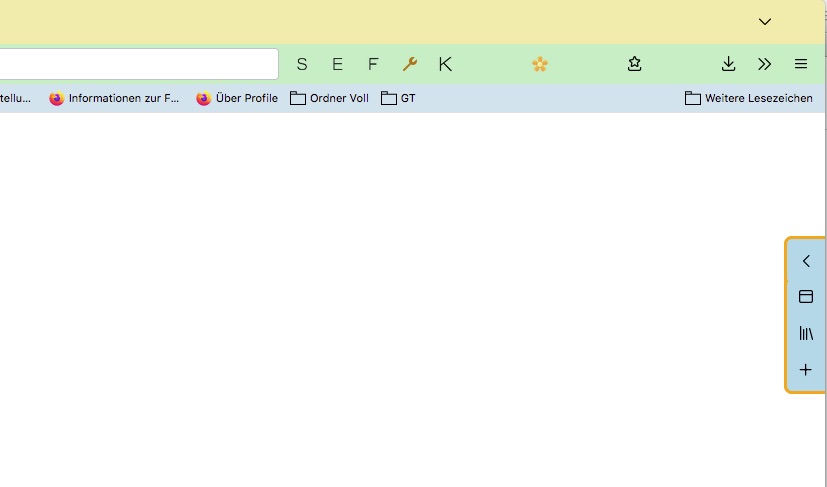
Task: Show more tools overflow chevrons
Action: click(x=764, y=64)
